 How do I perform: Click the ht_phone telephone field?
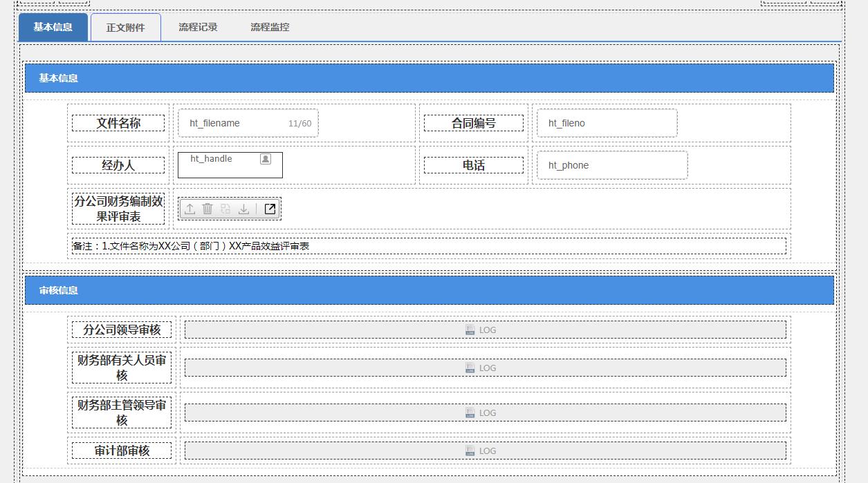pyautogui.click(x=612, y=165)
